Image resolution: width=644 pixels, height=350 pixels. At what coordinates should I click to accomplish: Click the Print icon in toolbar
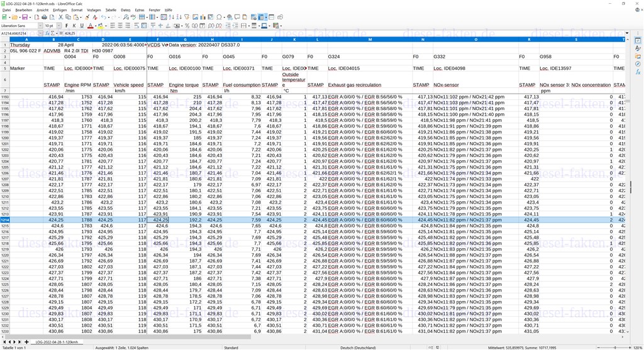pos(45,18)
